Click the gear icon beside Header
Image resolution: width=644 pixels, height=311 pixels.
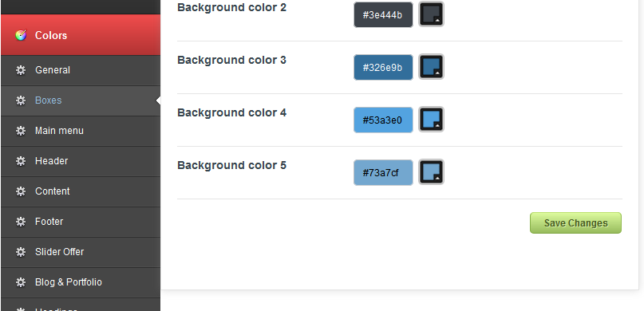click(x=21, y=161)
